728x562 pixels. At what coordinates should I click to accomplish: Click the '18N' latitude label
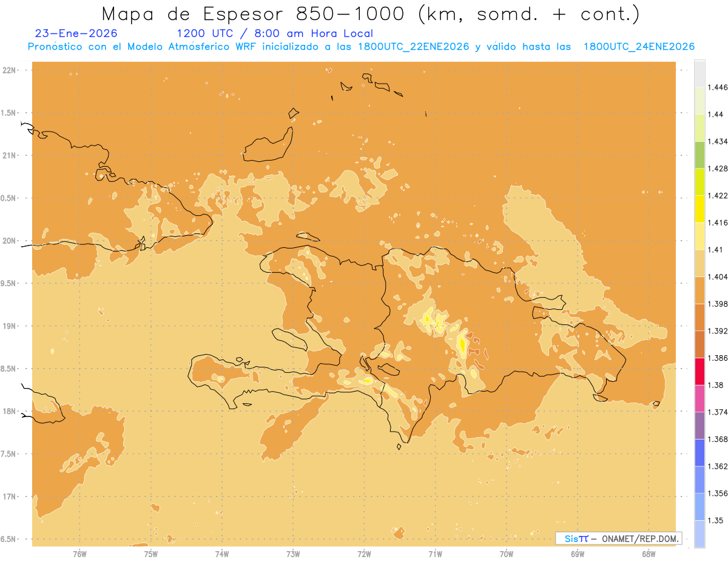pyautogui.click(x=10, y=411)
